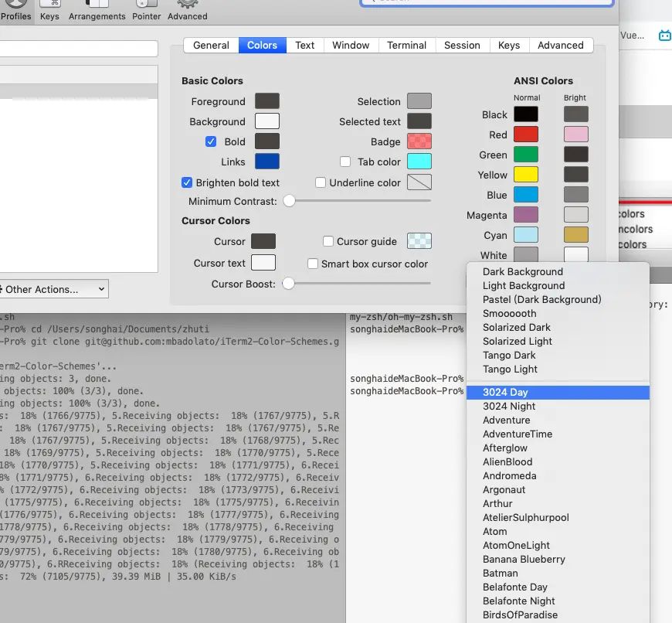This screenshot has height=623, width=672.
Task: Select the 3024 Day color preset
Action: click(558, 393)
